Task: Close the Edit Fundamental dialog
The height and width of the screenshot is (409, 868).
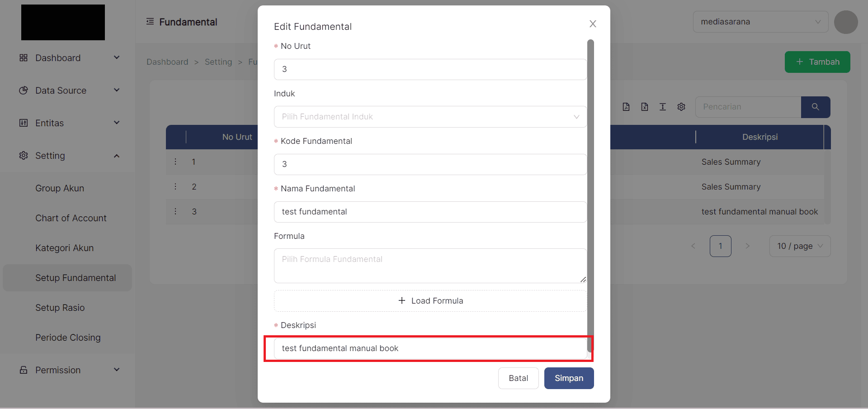Action: 593,24
